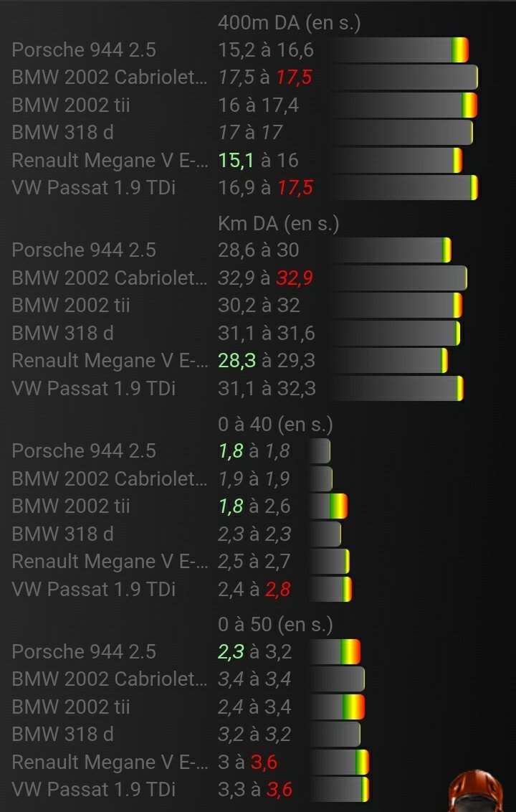Viewport: 516px width, 812px height.
Task: Select the value '2,3 à 3,2'
Action: point(254,652)
